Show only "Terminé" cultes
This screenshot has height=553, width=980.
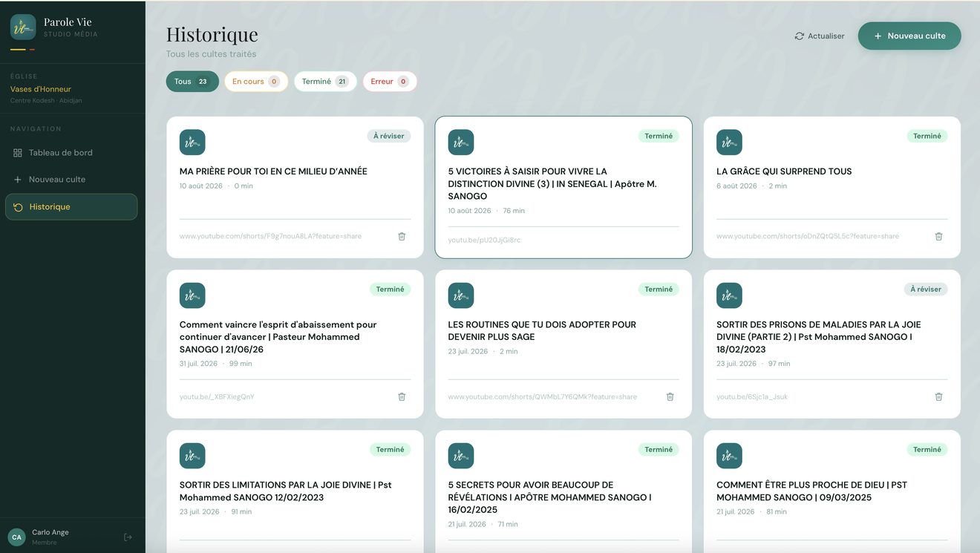point(325,82)
